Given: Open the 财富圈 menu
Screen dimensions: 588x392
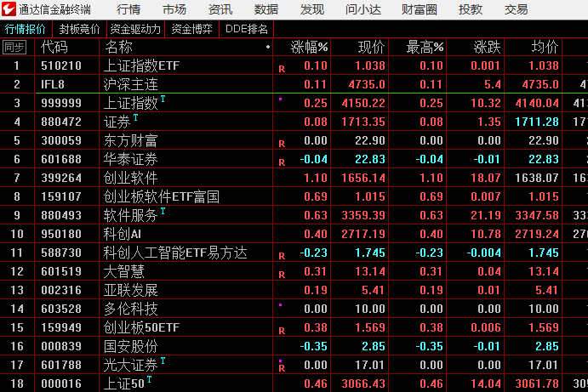Looking at the screenshot, I should [x=420, y=9].
